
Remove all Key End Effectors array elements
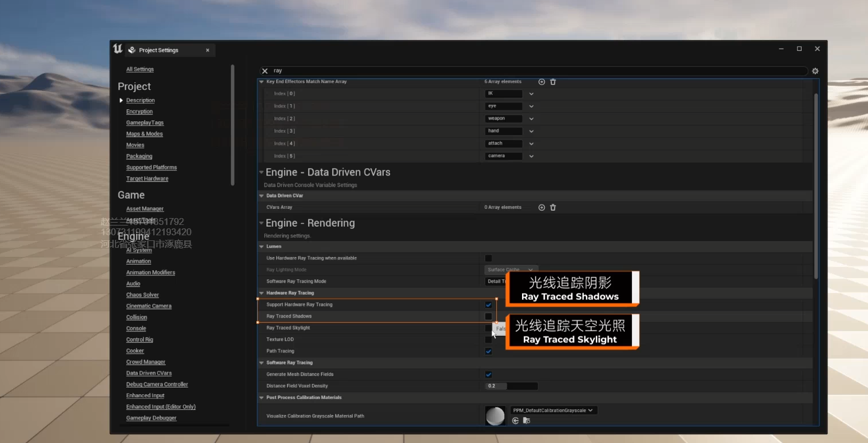[553, 82]
